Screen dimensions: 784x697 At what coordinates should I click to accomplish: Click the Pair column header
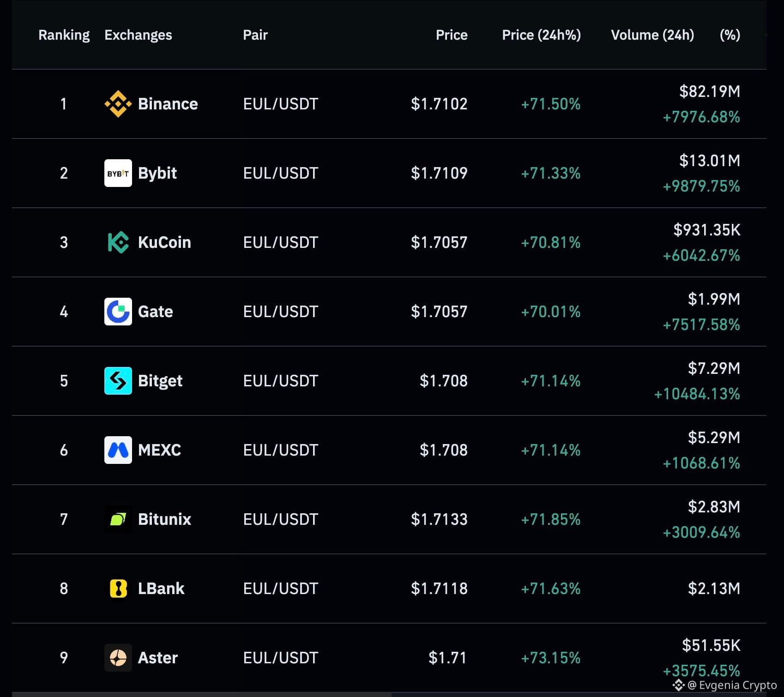click(255, 35)
